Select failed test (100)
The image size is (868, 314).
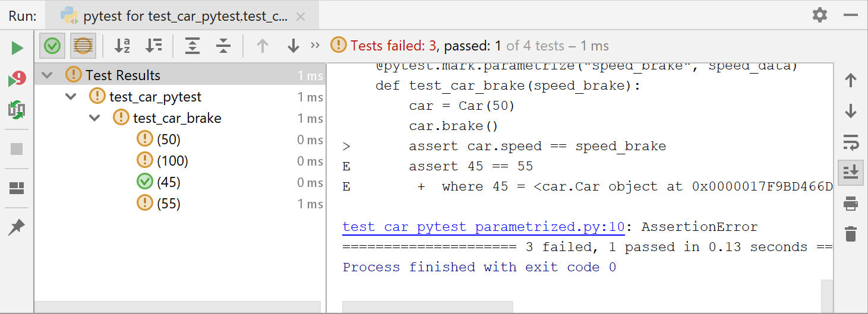(x=172, y=161)
